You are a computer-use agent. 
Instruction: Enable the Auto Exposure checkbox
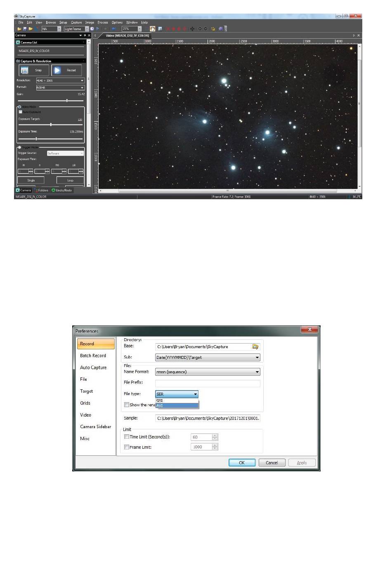(x=20, y=112)
